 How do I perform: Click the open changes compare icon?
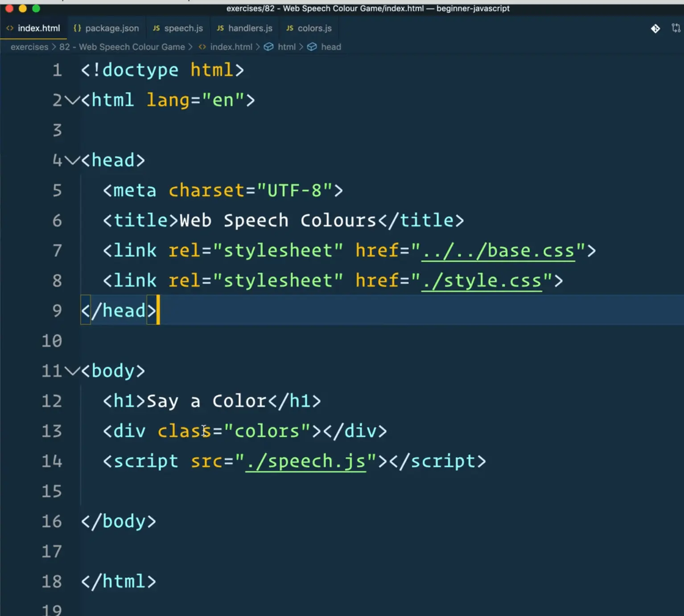click(676, 29)
